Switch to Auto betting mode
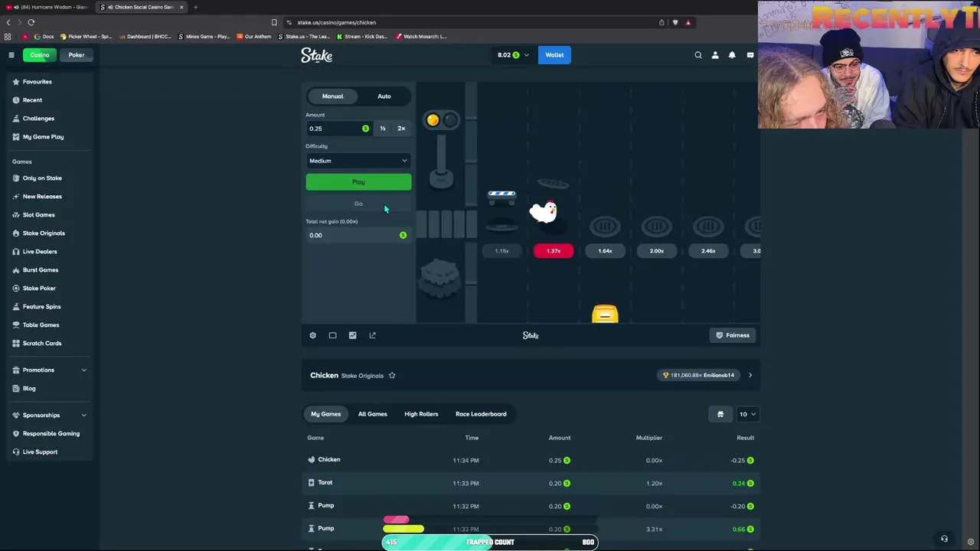980x551 pixels. (384, 96)
